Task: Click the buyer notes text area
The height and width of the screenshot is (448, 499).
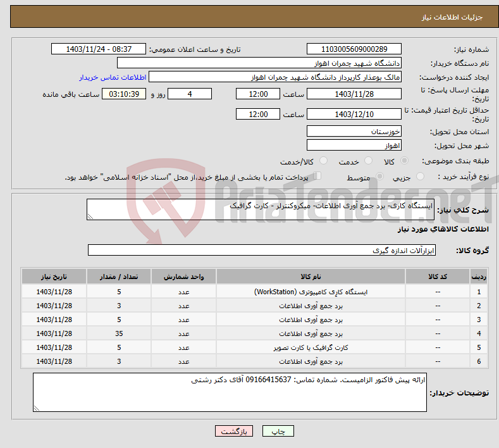Action: coord(230,392)
